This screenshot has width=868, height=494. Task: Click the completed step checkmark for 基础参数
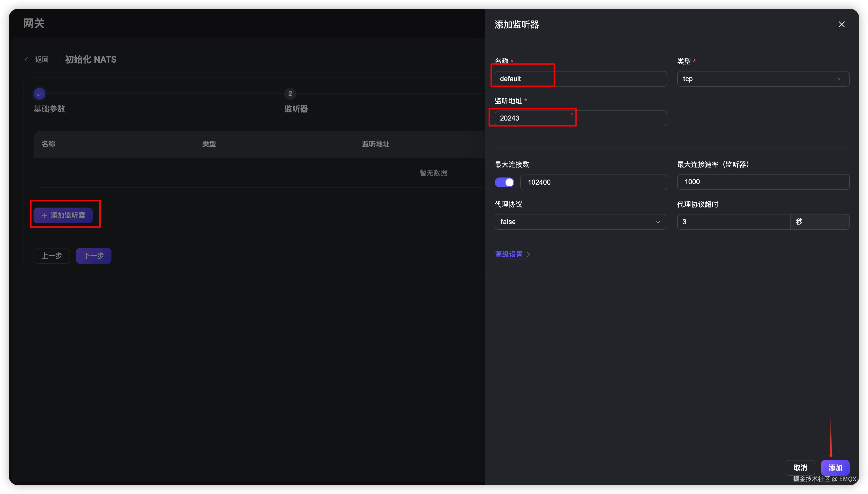(x=39, y=94)
